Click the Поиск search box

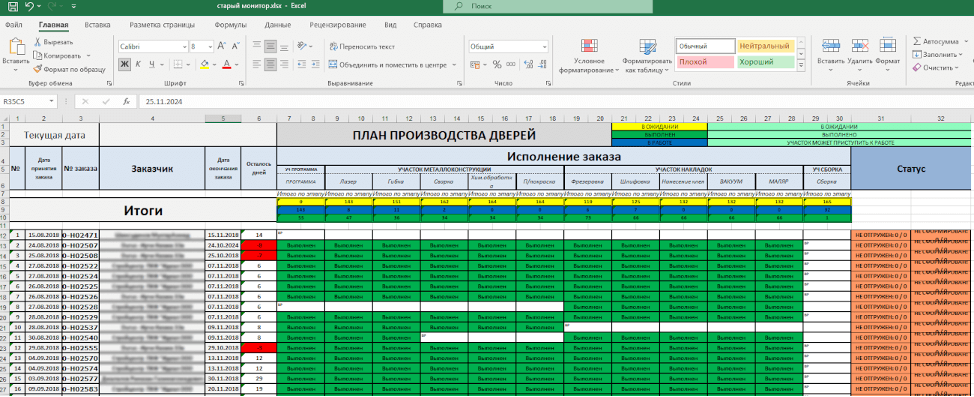click(548, 6)
